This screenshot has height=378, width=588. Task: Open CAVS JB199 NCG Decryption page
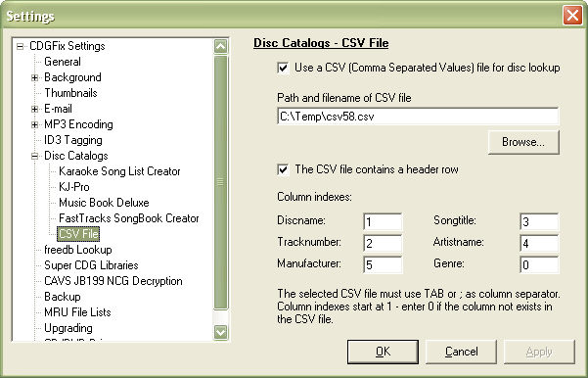[113, 281]
